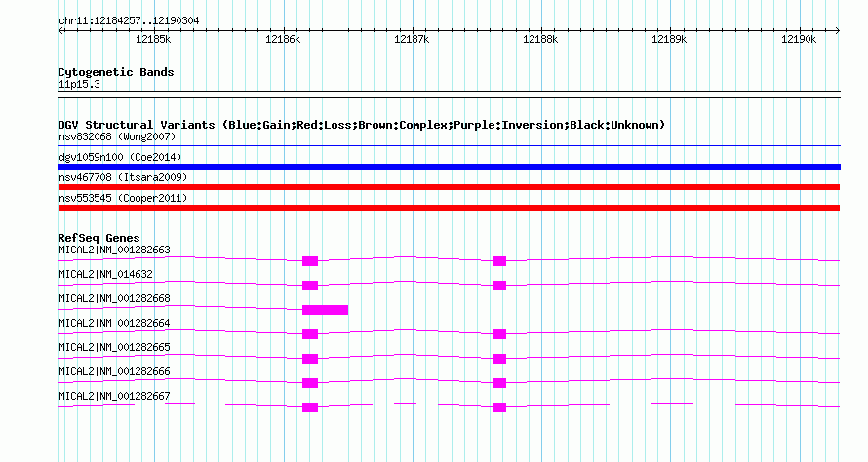Image resolution: width=868 pixels, height=462 pixels.
Task: Select the MICAL2|NM_001282664 transcript label
Action: [114, 324]
